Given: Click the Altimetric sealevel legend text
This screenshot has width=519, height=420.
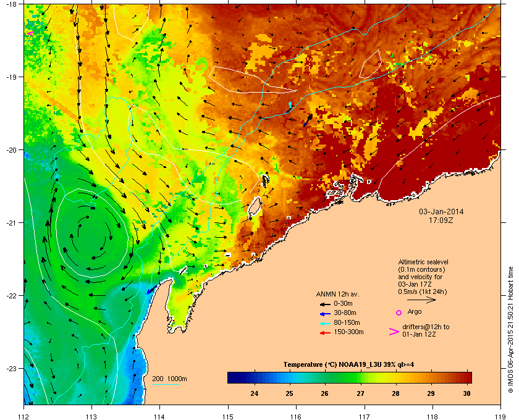Looking at the screenshot, I should [x=423, y=262].
